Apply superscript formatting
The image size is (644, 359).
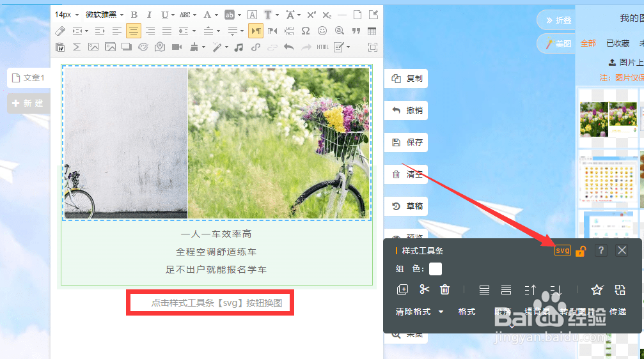pos(311,15)
